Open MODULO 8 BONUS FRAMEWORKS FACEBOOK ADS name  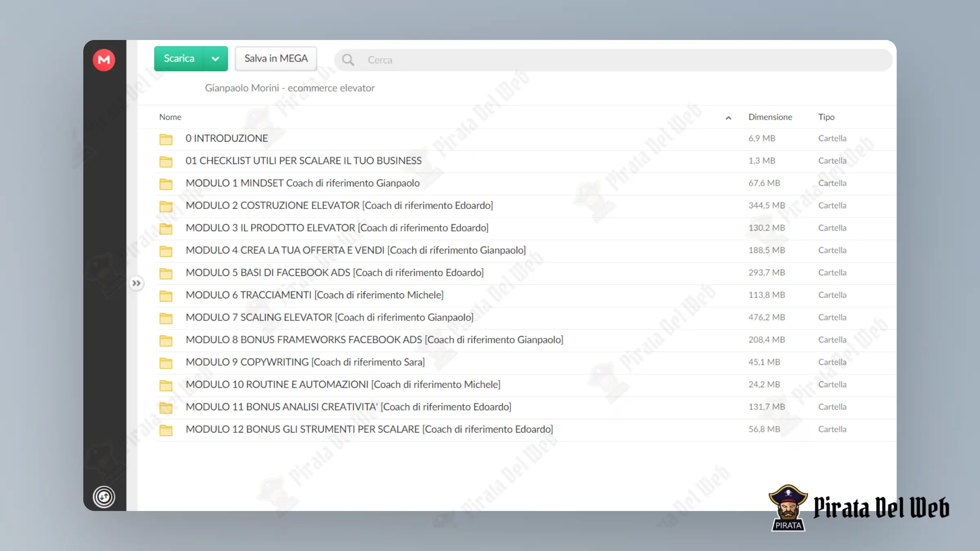tap(374, 340)
